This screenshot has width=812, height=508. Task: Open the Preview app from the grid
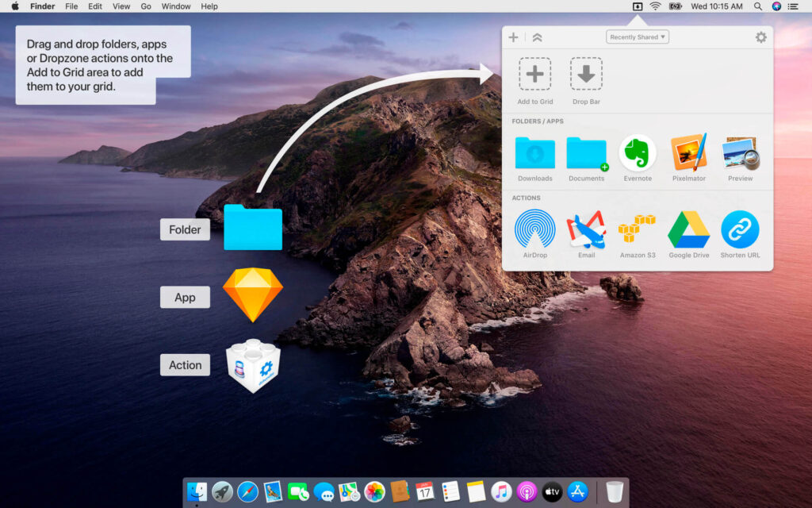click(x=740, y=152)
